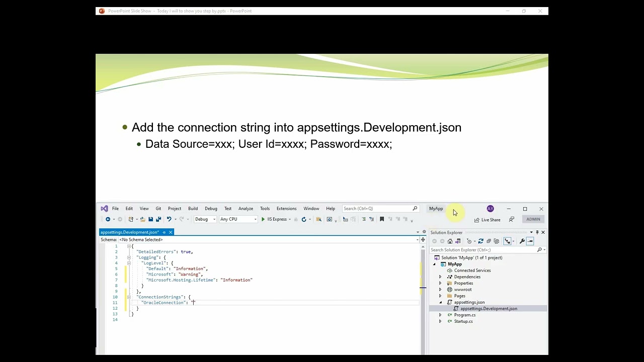
Task: Click the MyApp solution name in the title bar
Action: (x=436, y=209)
